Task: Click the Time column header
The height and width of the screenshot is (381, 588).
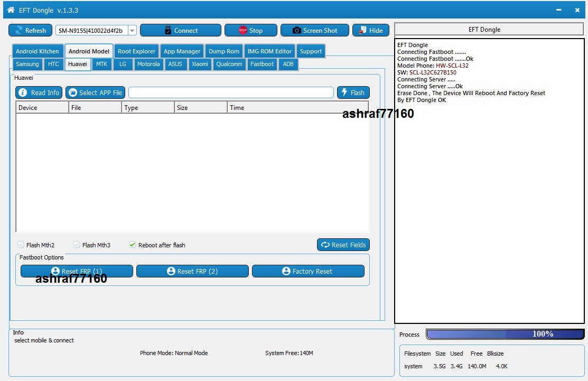Action: (x=298, y=108)
